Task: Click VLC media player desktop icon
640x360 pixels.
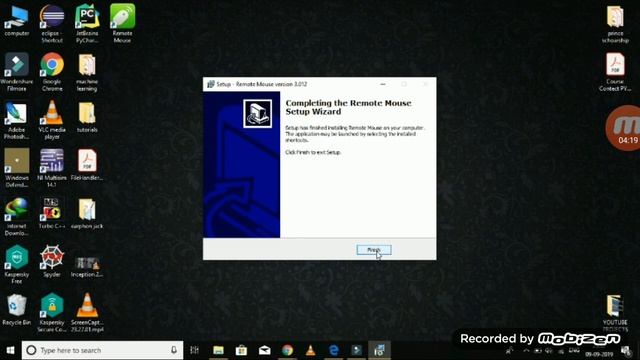Action: 52,120
